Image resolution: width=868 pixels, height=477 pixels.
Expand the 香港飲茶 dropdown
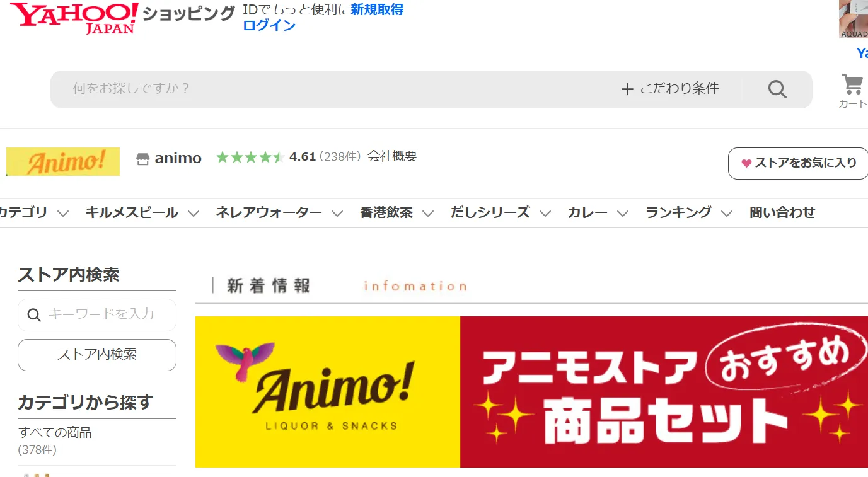point(387,212)
